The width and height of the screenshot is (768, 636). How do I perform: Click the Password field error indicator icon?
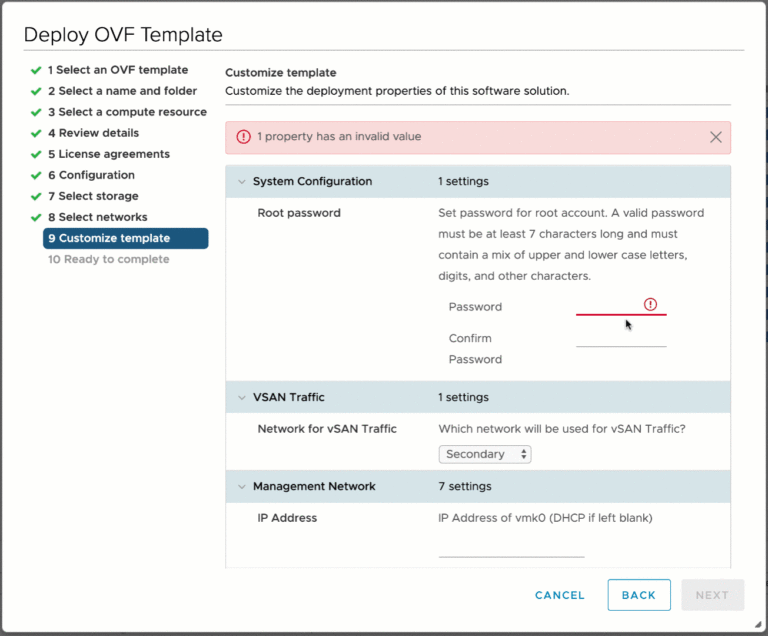pos(650,304)
